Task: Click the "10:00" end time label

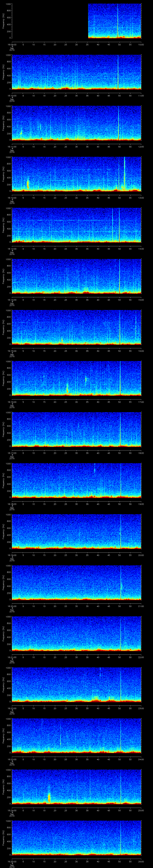Action: tap(141, 44)
